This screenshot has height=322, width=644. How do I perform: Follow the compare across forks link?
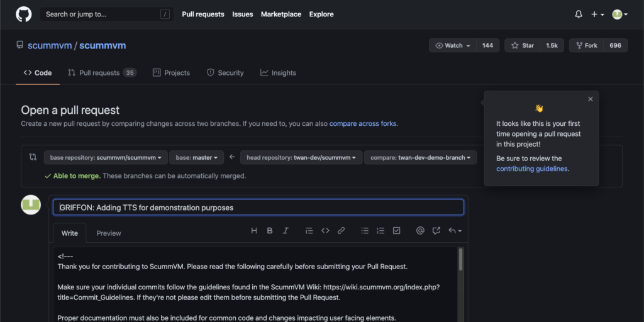[x=363, y=123]
